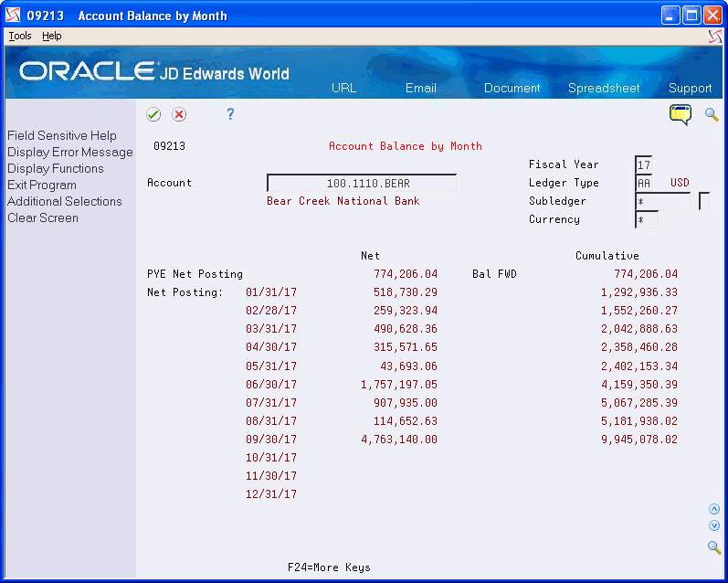Screen dimensions: 728x583
Task: Click cumulative amount 5,181,938.02
Action: coord(639,421)
